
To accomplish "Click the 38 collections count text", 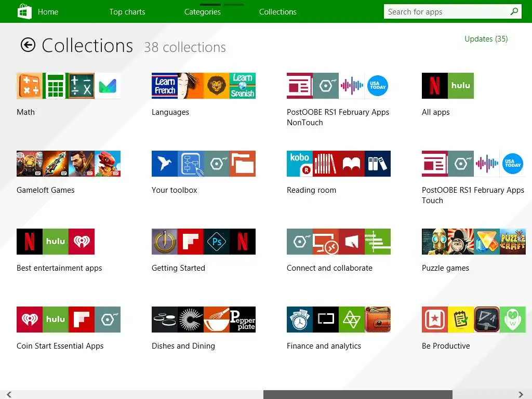I will 185,47.
